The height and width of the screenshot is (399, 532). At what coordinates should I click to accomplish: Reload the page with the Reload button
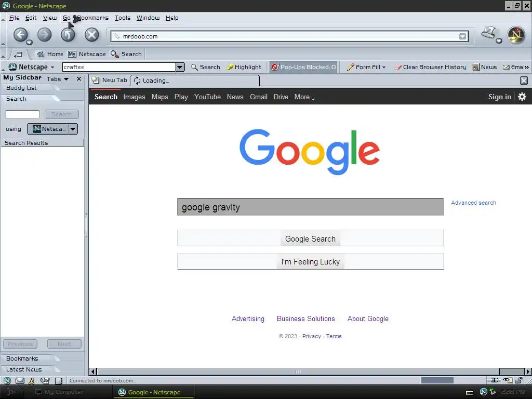click(68, 35)
